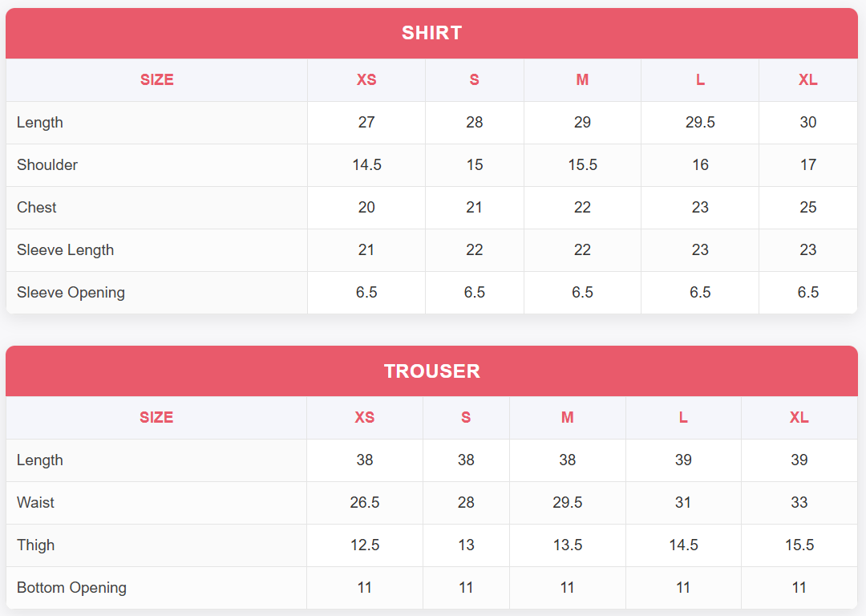The height and width of the screenshot is (616, 866).
Task: Select the XL column header in Shirt table
Action: tap(807, 79)
